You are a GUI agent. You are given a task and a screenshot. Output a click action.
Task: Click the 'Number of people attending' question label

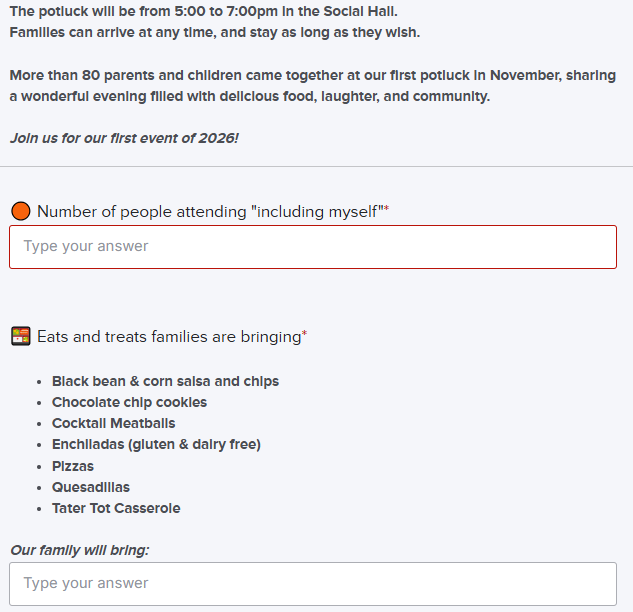210,211
